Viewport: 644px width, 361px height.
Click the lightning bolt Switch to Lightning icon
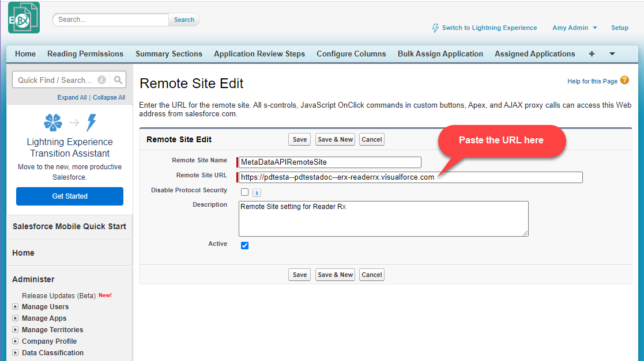[436, 28]
